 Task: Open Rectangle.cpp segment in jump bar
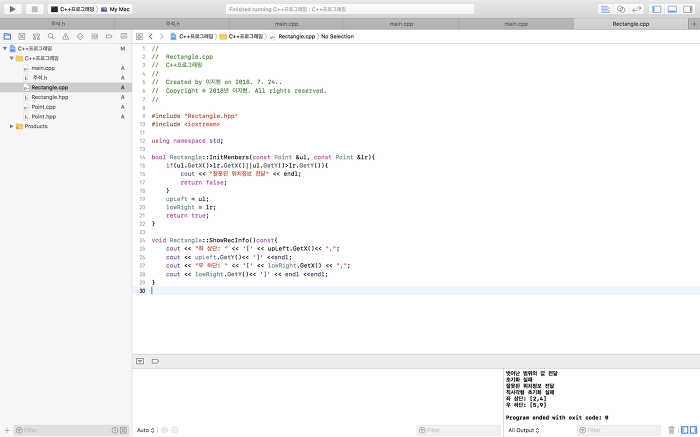pyautogui.click(x=292, y=37)
